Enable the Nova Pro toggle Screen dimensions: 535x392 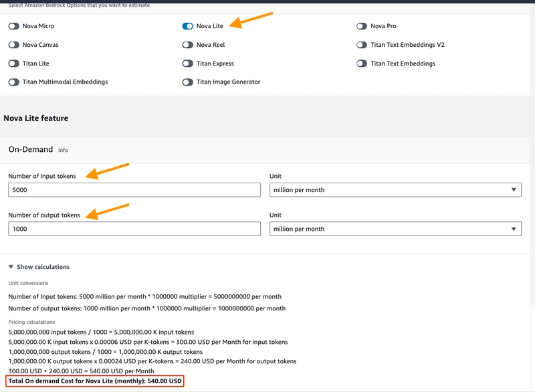[x=362, y=26]
